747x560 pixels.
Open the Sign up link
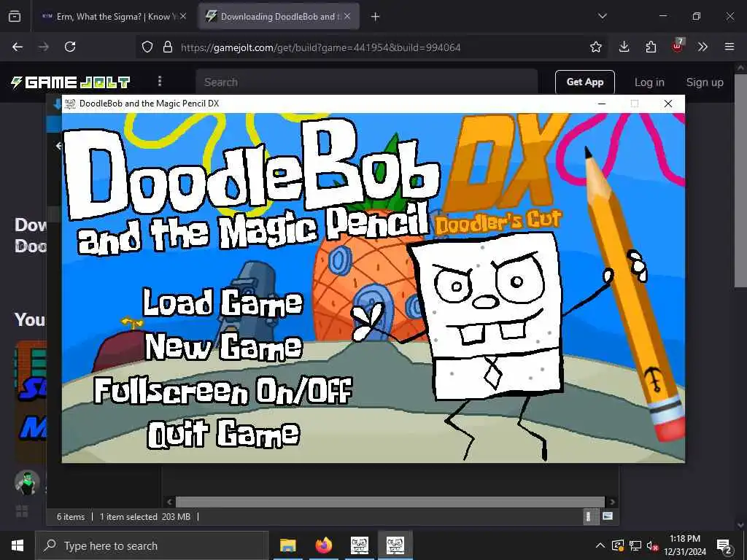[x=705, y=82]
